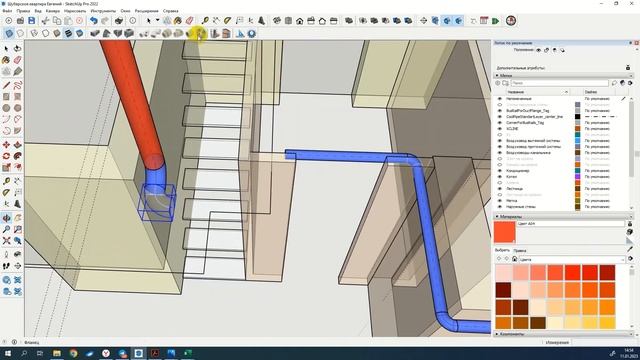The width and height of the screenshot is (640, 360).
Task: Pick the Paint Bucket tool in left toolbar
Action: [6, 60]
